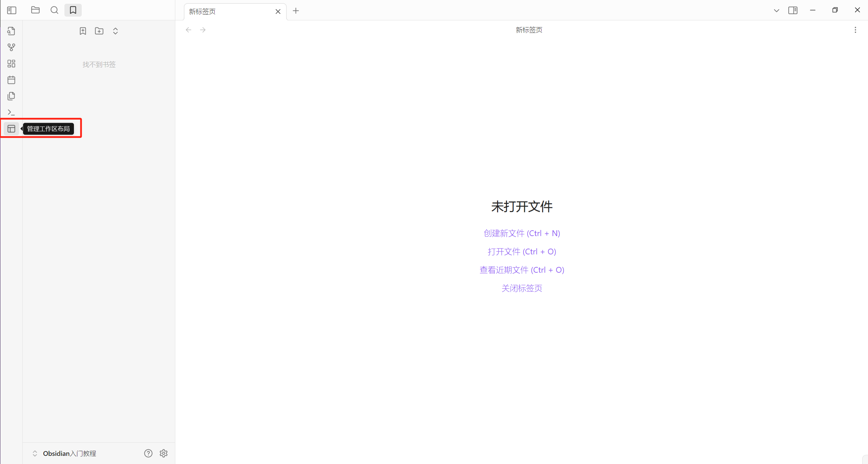
Task: Click the manage workspace layout icon
Action: (x=11, y=129)
